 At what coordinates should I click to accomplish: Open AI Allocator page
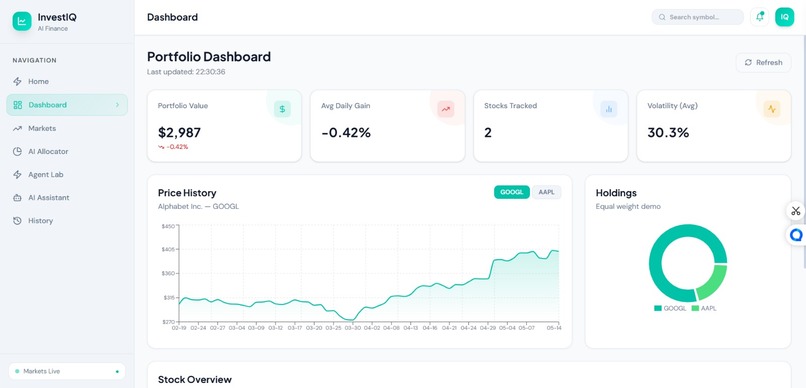[x=67, y=152]
